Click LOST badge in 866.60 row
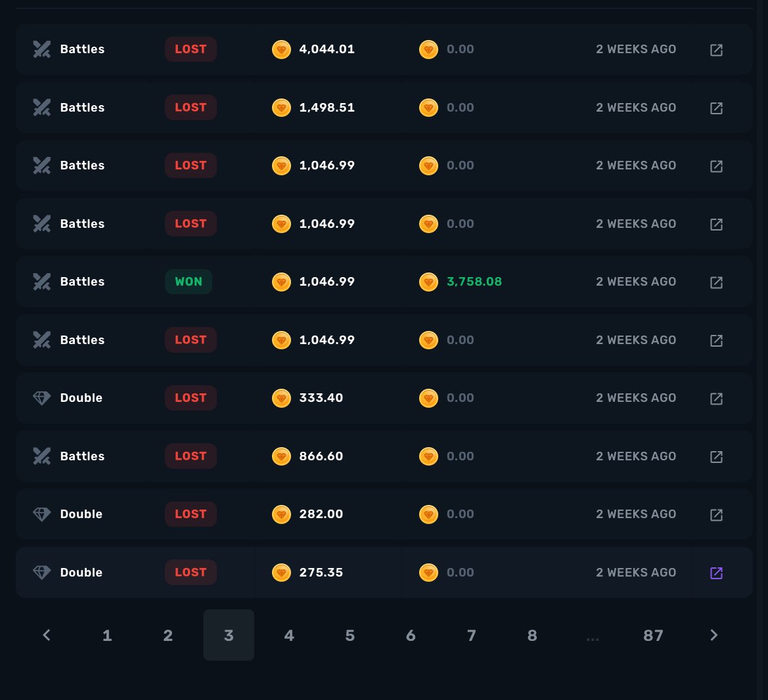Viewport: 768px width, 700px height. coord(191,456)
